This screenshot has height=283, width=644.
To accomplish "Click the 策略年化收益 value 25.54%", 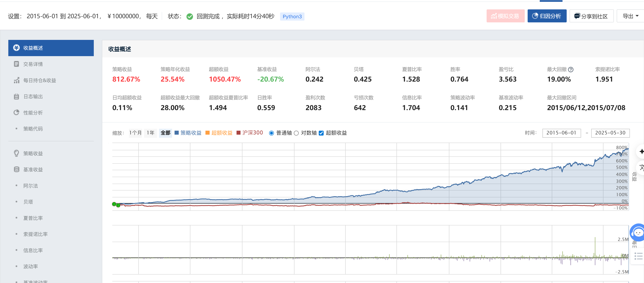I will click(x=173, y=79).
